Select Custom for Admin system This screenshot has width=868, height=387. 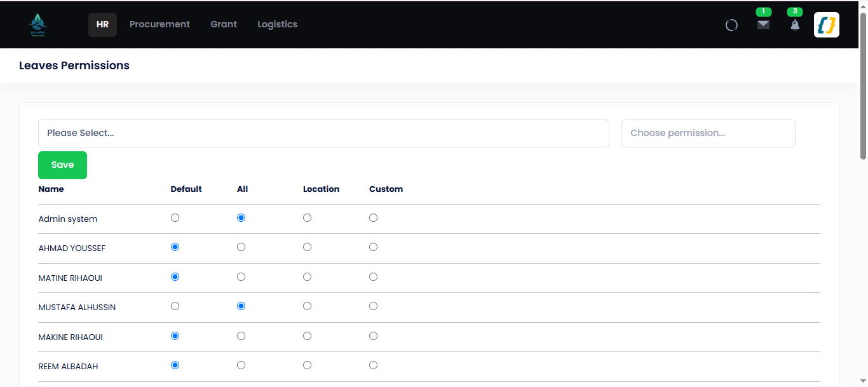(374, 218)
